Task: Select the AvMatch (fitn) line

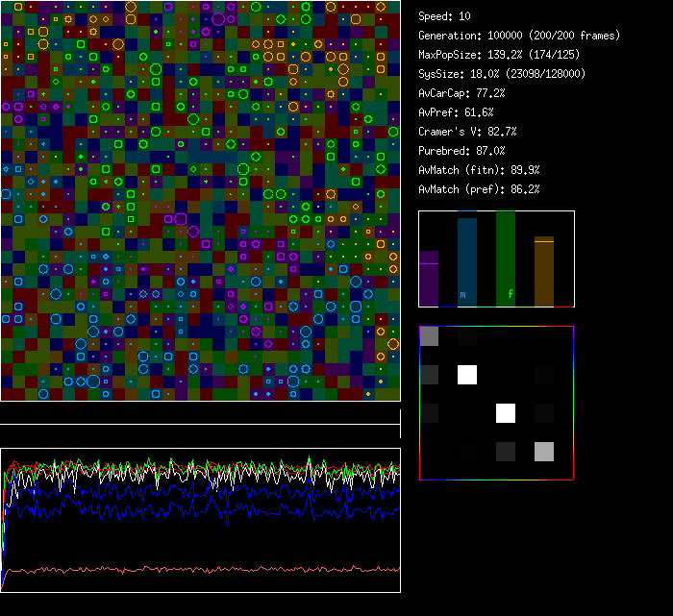Action: (x=479, y=170)
